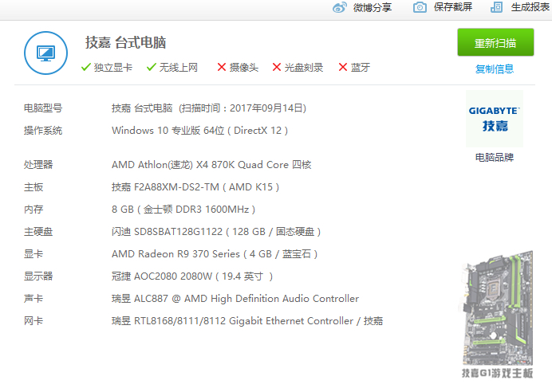Screen dimensions: 552x392
Task: Click the 技嘉G1游戏主板 motherboard image
Action: (497, 315)
